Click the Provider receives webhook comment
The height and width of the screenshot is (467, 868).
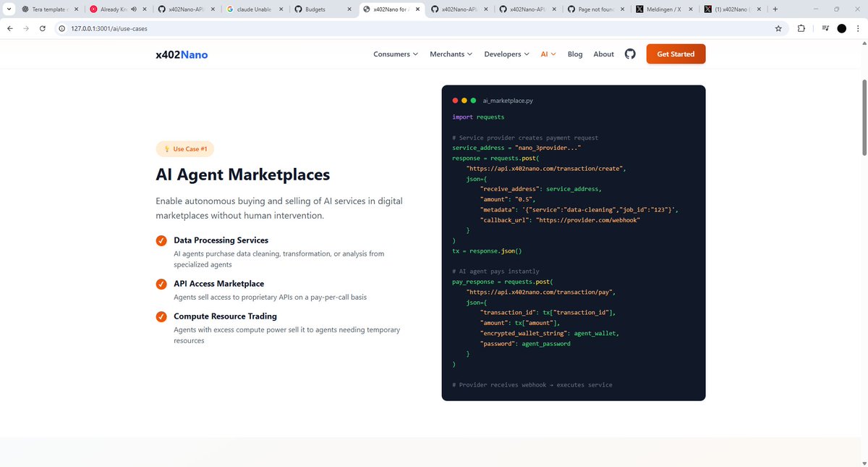[532, 384]
